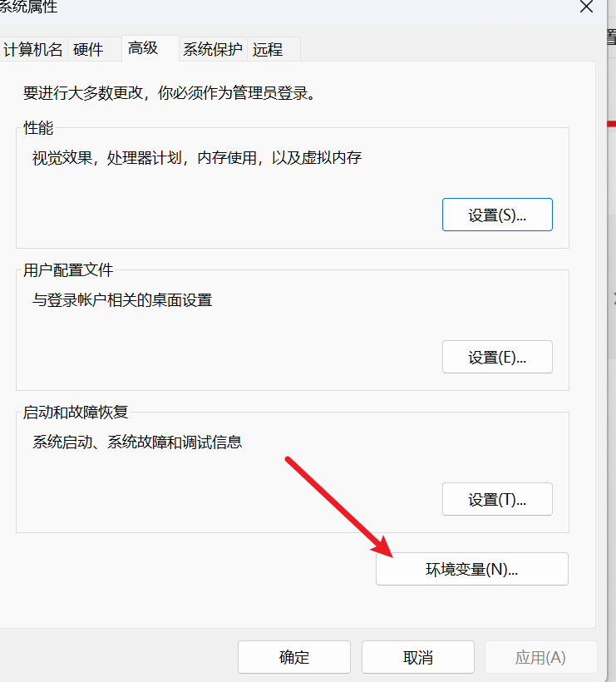
Task: Click the description 视觉效果，处理器计划，内存使用，以及虚拟内存
Action: (197, 157)
